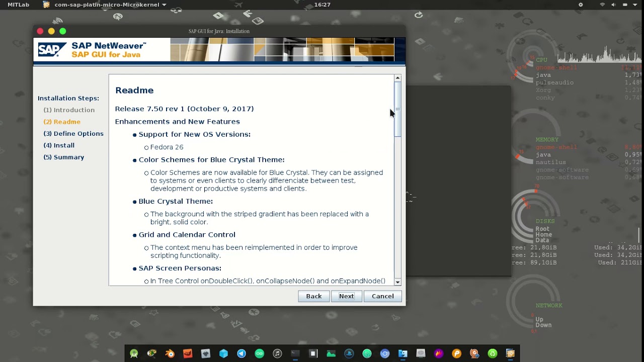Open Android Studio from the dock

tap(134, 353)
